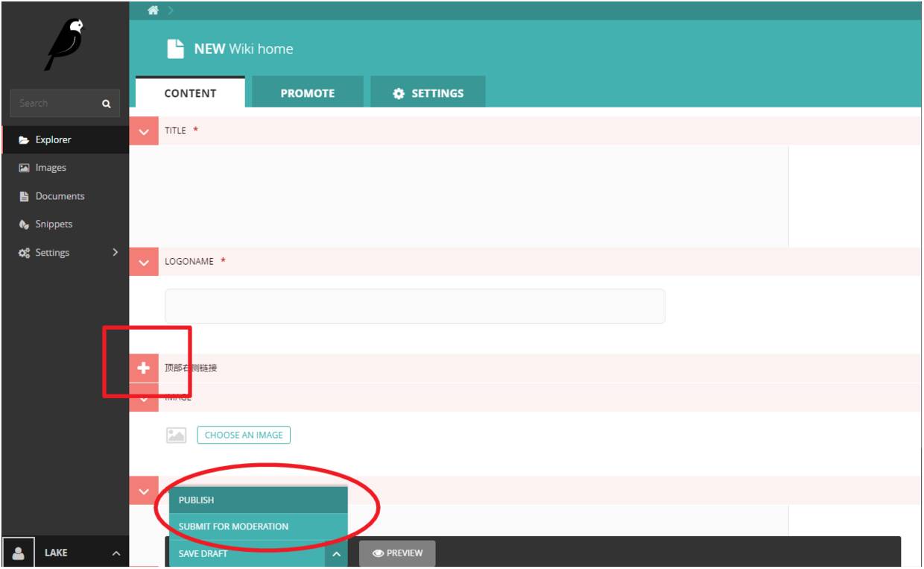
Task: Add a 顶部右侧链接 item with plus button
Action: pyautogui.click(x=144, y=368)
